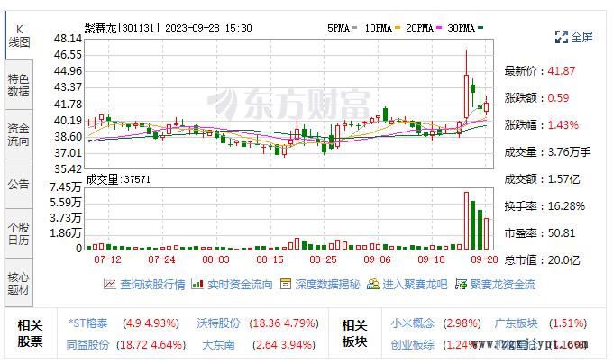The width and height of the screenshot is (613, 364).
Task: Select the K线图 side tab
Action: point(19,35)
